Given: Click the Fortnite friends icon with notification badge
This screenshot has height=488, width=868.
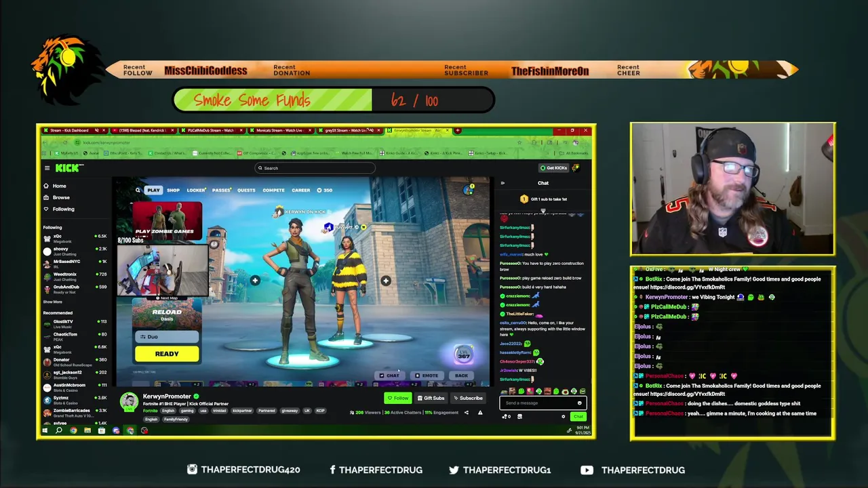Looking at the screenshot, I should pos(469,190).
